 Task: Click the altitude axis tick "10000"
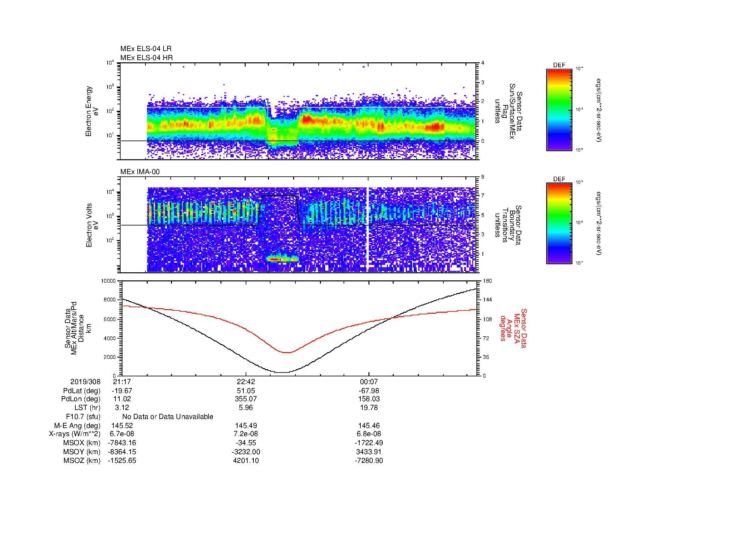pyautogui.click(x=108, y=281)
